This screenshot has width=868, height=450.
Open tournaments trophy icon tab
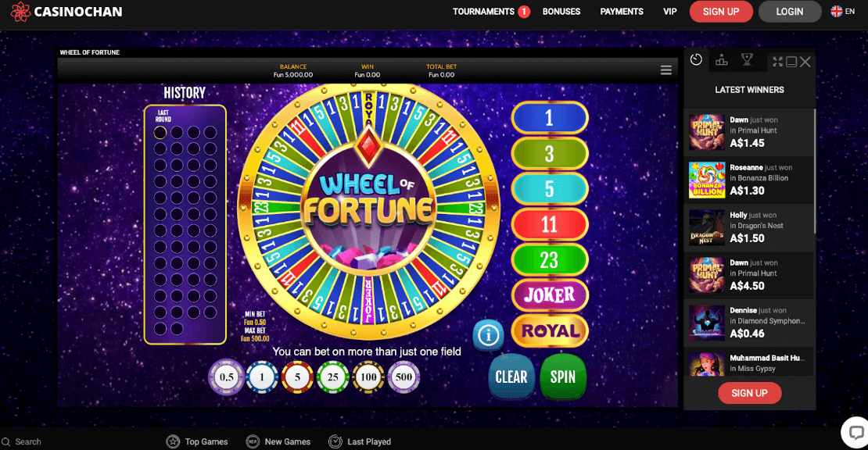tap(747, 59)
